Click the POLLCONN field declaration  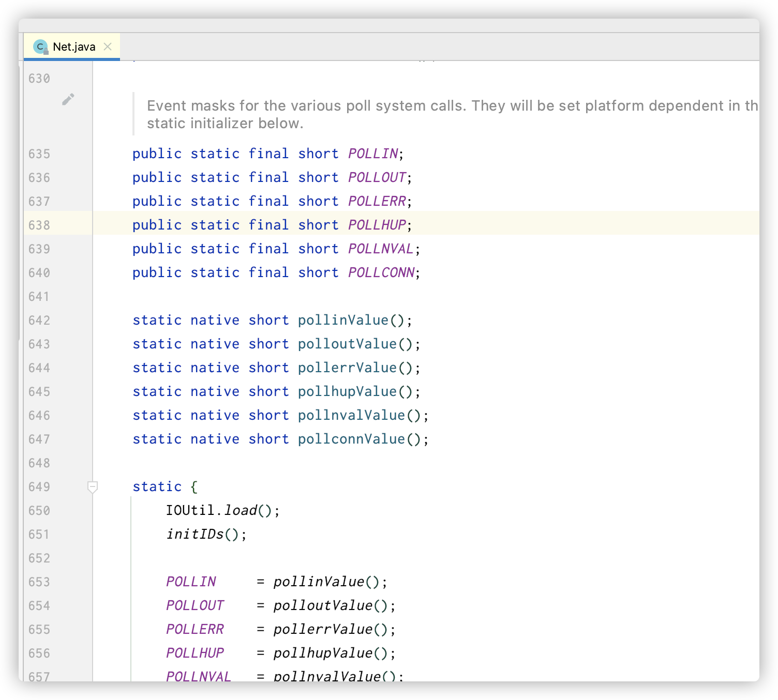point(381,272)
